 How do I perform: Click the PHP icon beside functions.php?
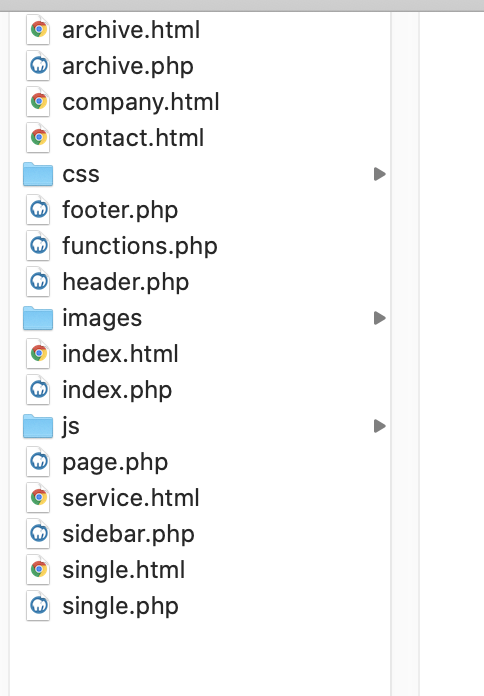pos(38,245)
